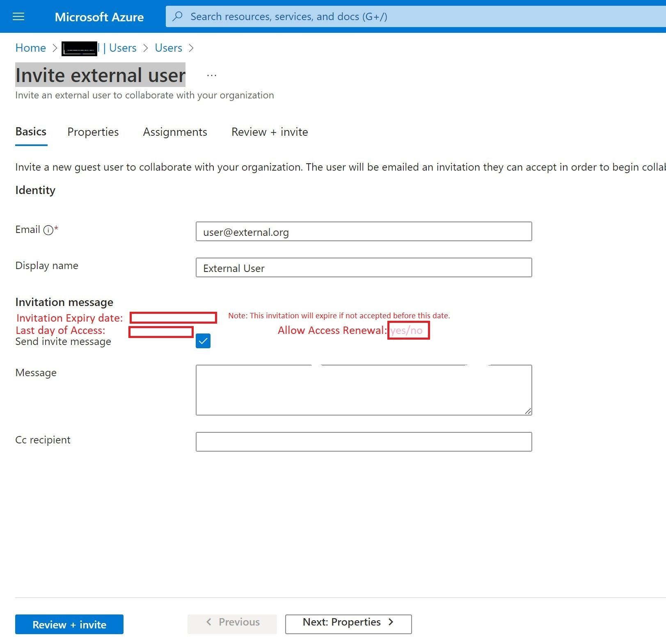Focus the Cc recipient input field
Screen dimensions: 666x644
(x=364, y=442)
